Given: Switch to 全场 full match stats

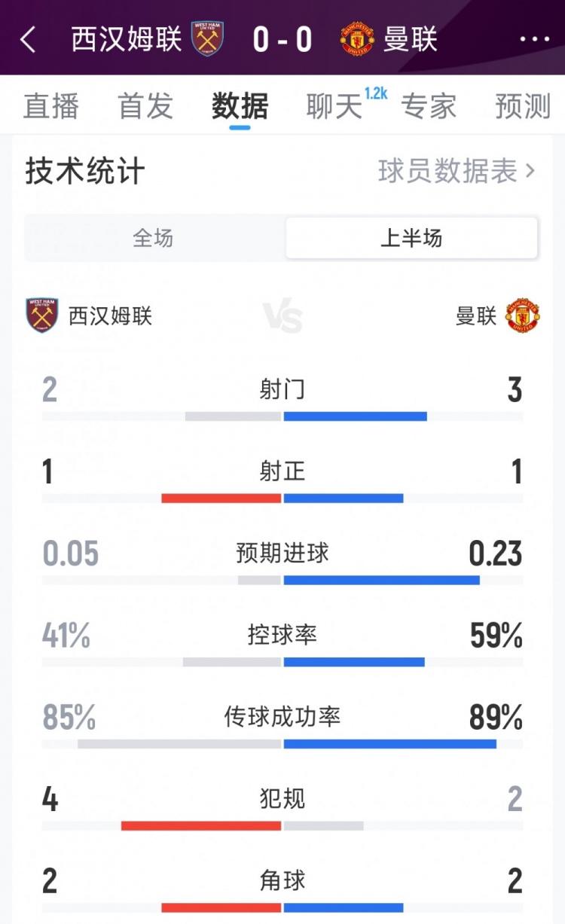Looking at the screenshot, I should point(154,239).
